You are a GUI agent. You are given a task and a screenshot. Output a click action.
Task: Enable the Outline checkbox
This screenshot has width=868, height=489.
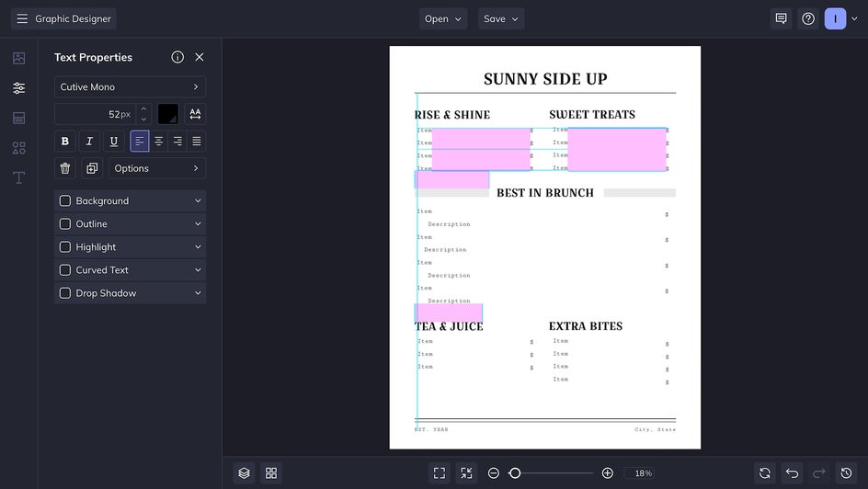pos(65,224)
